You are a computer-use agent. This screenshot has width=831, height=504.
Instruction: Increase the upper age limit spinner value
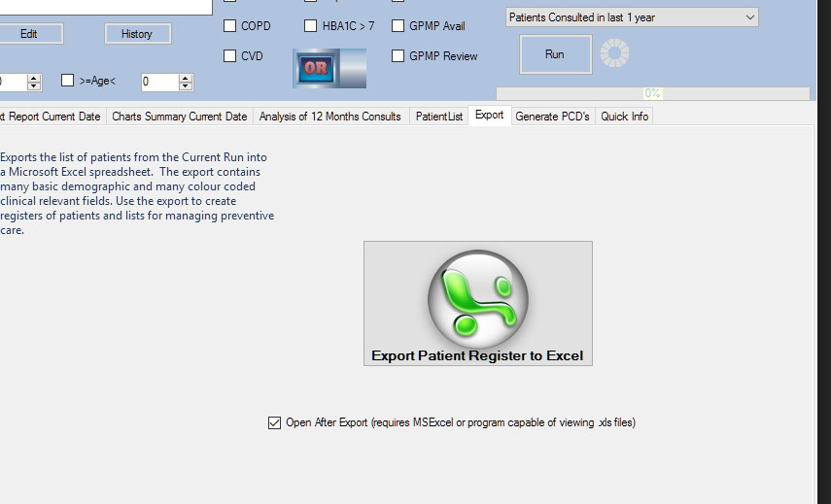point(187,78)
